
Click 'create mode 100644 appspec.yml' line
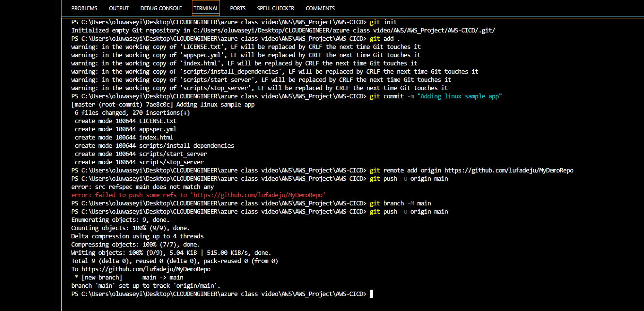[126, 129]
